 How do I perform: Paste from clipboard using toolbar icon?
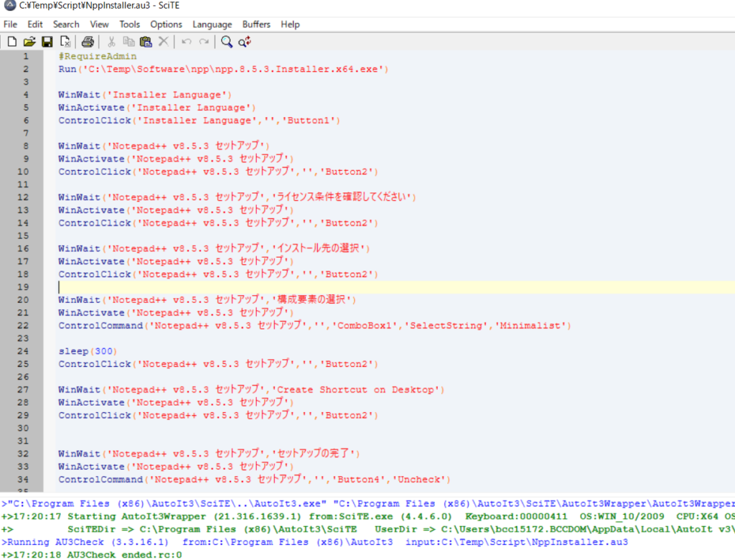tap(146, 42)
